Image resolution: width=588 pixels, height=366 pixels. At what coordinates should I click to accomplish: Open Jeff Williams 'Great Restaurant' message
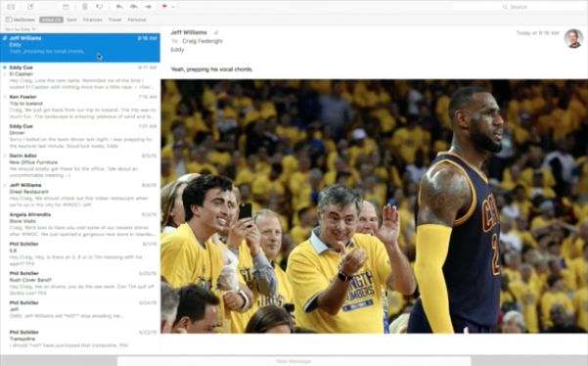pyautogui.click(x=80, y=195)
